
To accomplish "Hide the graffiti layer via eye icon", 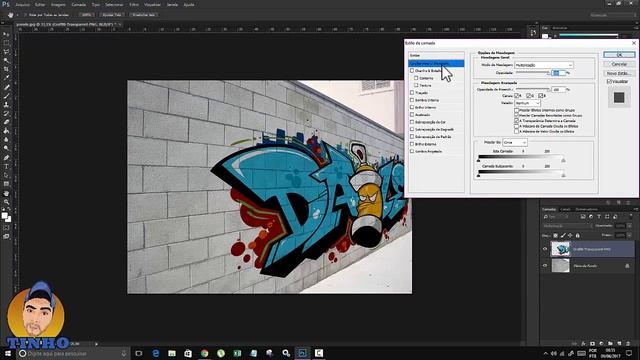I will click(x=545, y=249).
